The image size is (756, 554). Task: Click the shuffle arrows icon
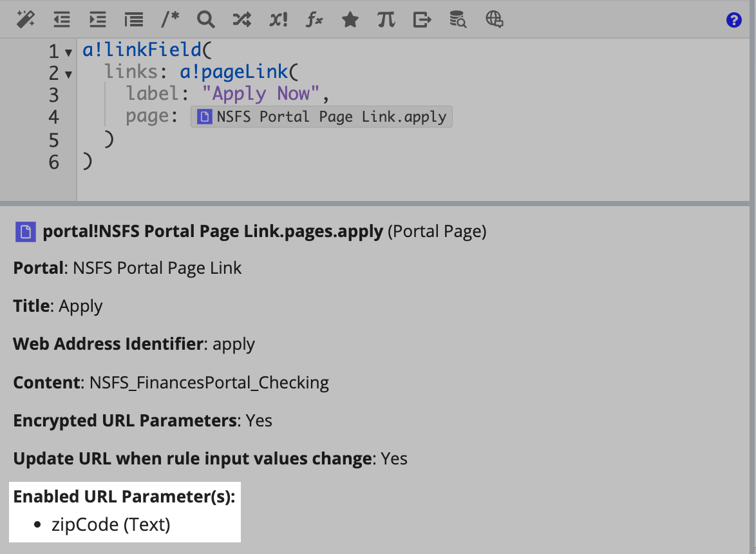241,20
